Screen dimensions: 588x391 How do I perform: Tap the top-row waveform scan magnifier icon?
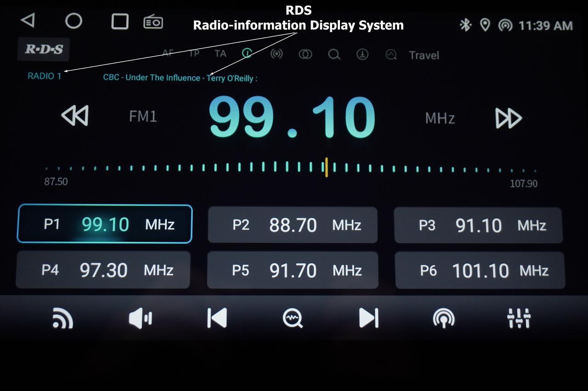(x=391, y=55)
